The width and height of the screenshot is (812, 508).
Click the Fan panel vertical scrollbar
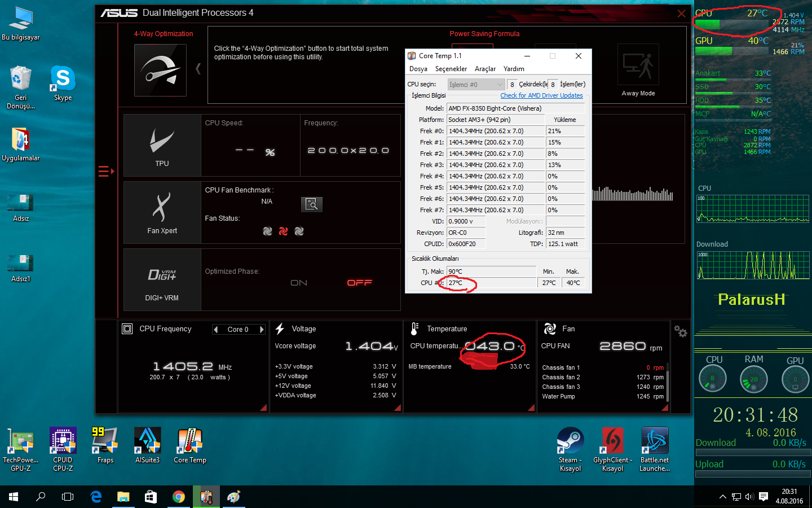coord(667,383)
